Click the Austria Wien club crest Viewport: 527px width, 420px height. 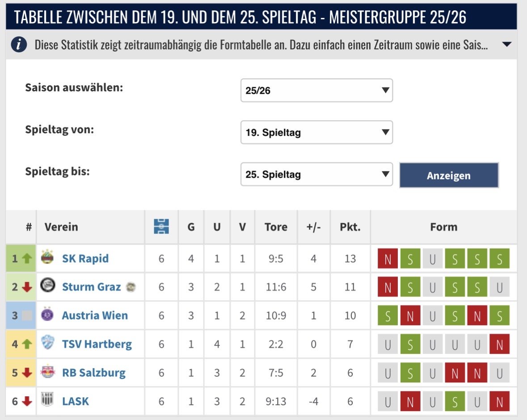(x=46, y=315)
